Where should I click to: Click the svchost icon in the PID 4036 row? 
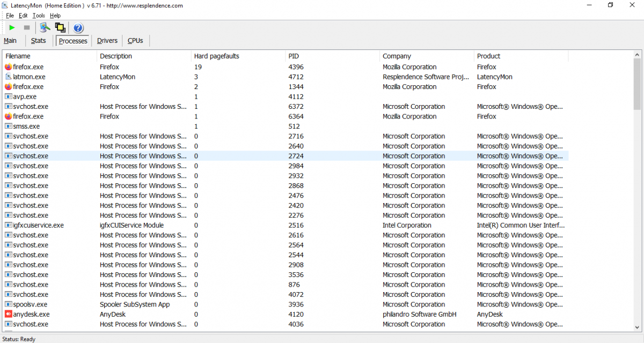point(8,324)
